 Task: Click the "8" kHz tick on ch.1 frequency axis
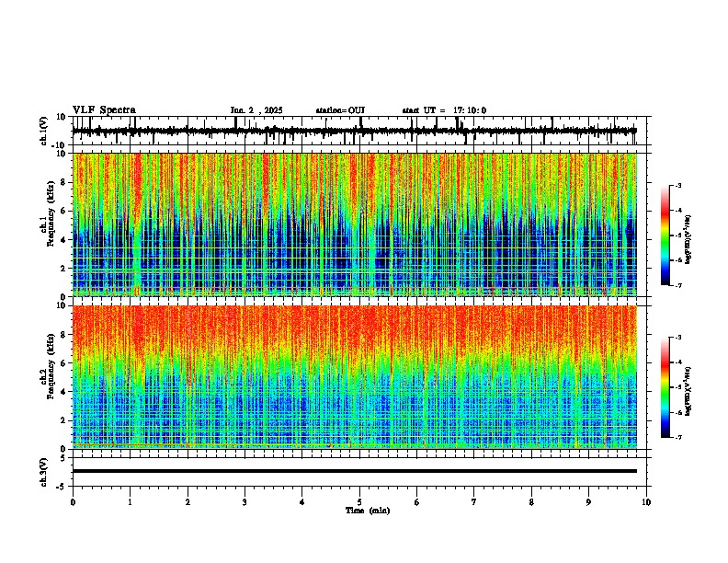pyautogui.click(x=64, y=182)
